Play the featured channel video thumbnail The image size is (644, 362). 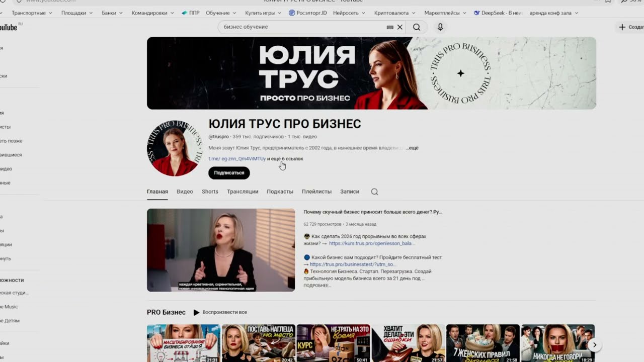(x=221, y=250)
